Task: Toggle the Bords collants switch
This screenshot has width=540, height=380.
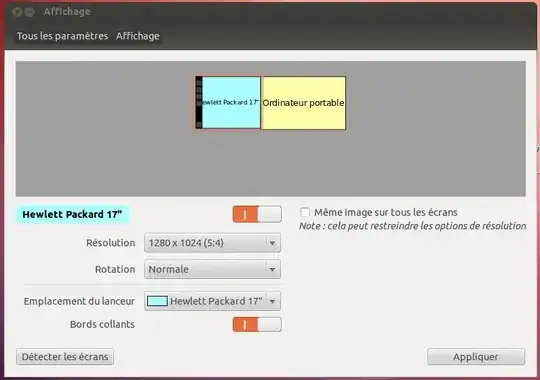Action: click(x=257, y=325)
